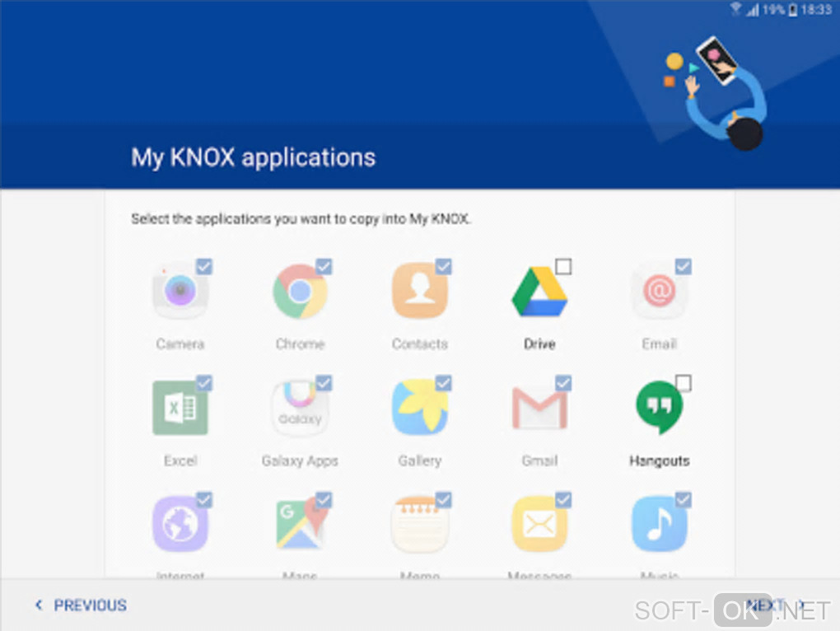This screenshot has height=631, width=840.
Task: Proceed with the NEXT button
Action: (x=776, y=605)
